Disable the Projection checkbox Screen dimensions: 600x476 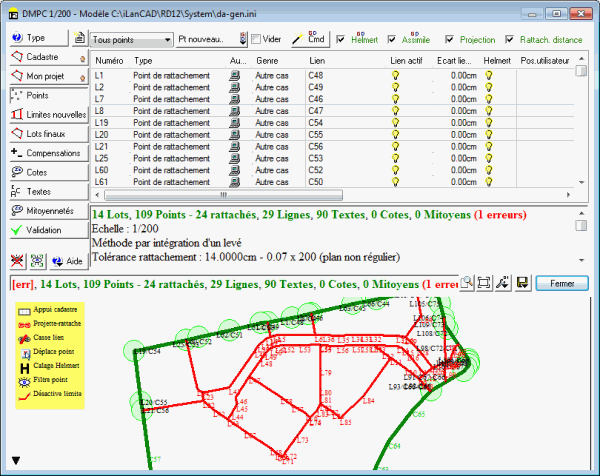pos(450,40)
